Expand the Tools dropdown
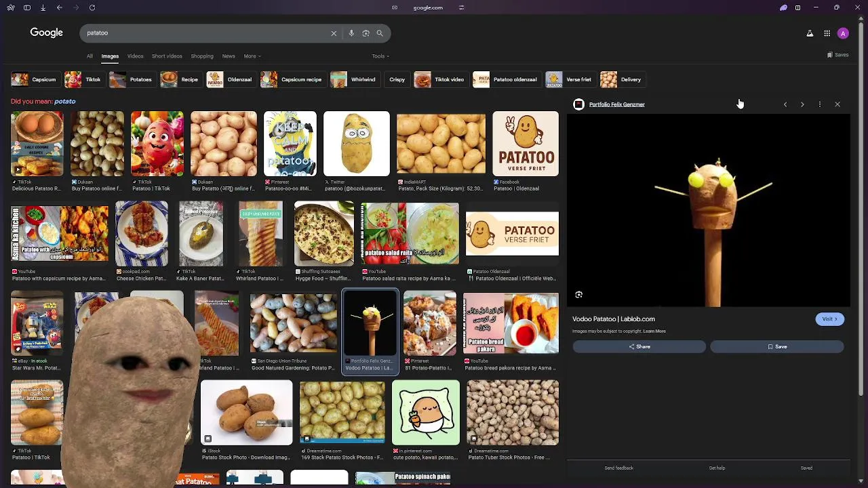The height and width of the screenshot is (488, 868). [380, 56]
